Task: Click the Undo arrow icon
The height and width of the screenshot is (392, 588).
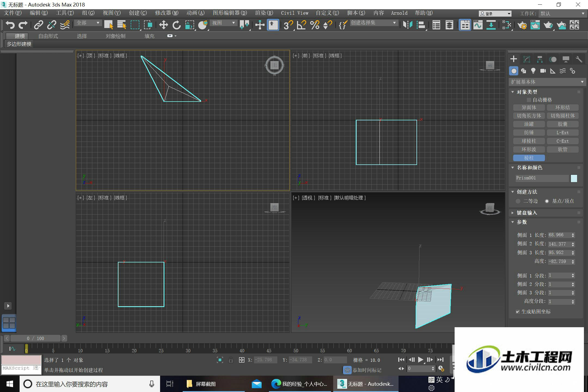Action: click(x=10, y=25)
